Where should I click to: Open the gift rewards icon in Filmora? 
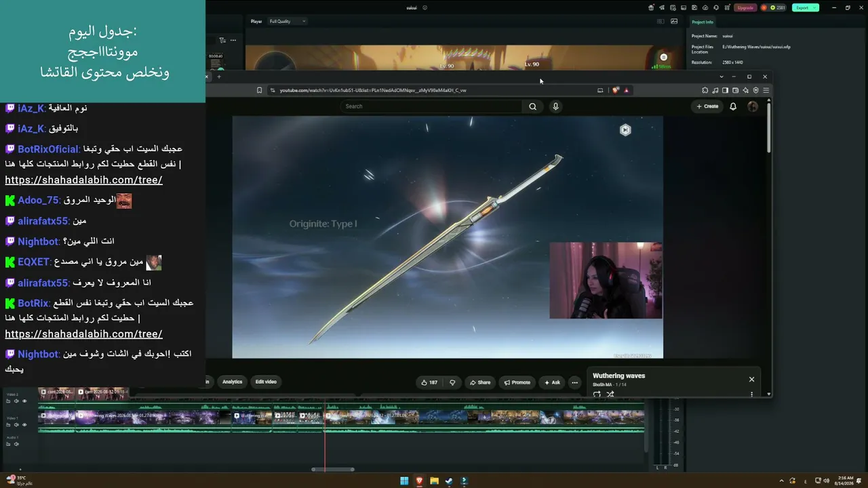point(651,7)
